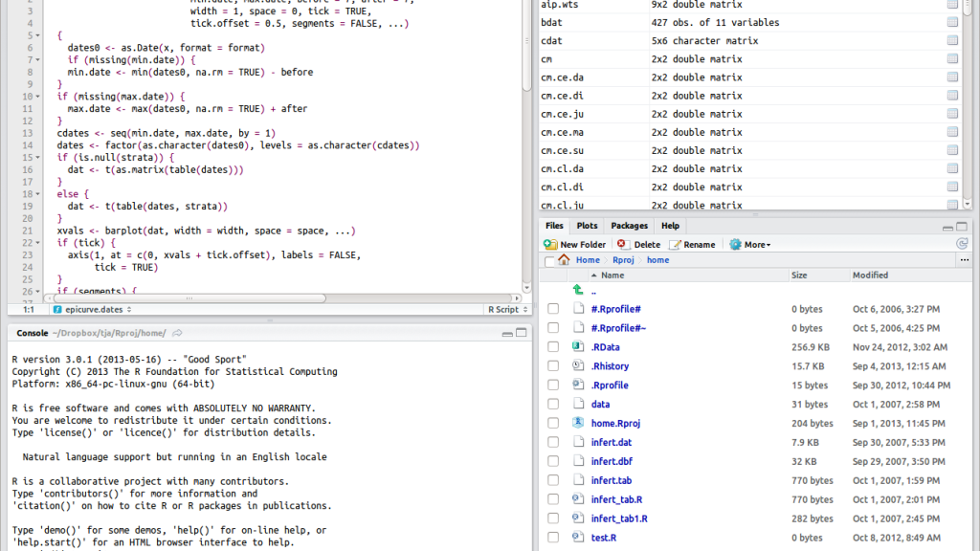Open the .Rprofile file link
This screenshot has height=551, width=980.
[x=610, y=385]
